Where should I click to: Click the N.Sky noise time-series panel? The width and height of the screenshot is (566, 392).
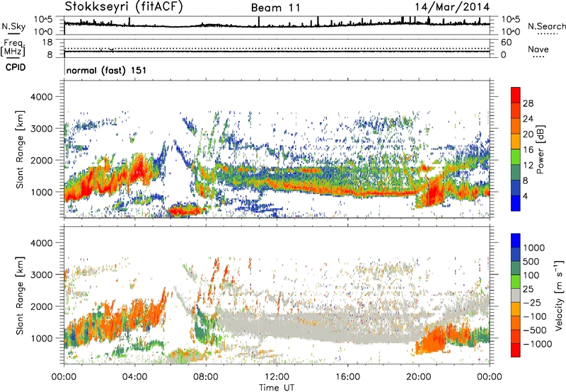click(277, 25)
